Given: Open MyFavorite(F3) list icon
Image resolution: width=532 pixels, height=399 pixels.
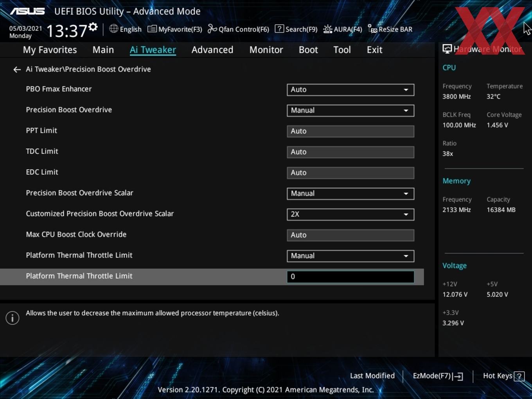Looking at the screenshot, I should click(x=152, y=29).
